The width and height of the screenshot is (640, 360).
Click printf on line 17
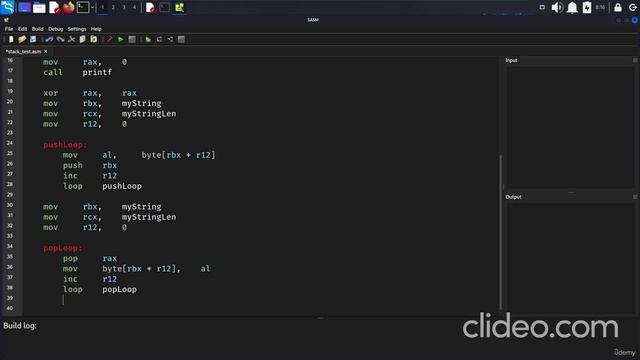[97, 72]
